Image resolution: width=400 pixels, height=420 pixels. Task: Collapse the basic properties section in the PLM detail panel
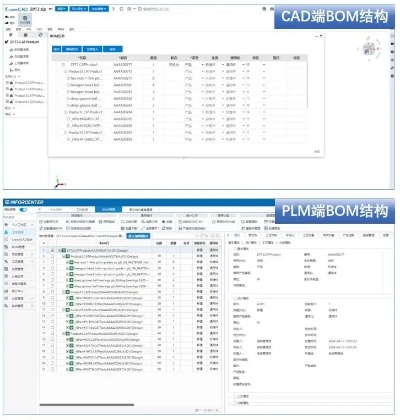[x=235, y=248]
